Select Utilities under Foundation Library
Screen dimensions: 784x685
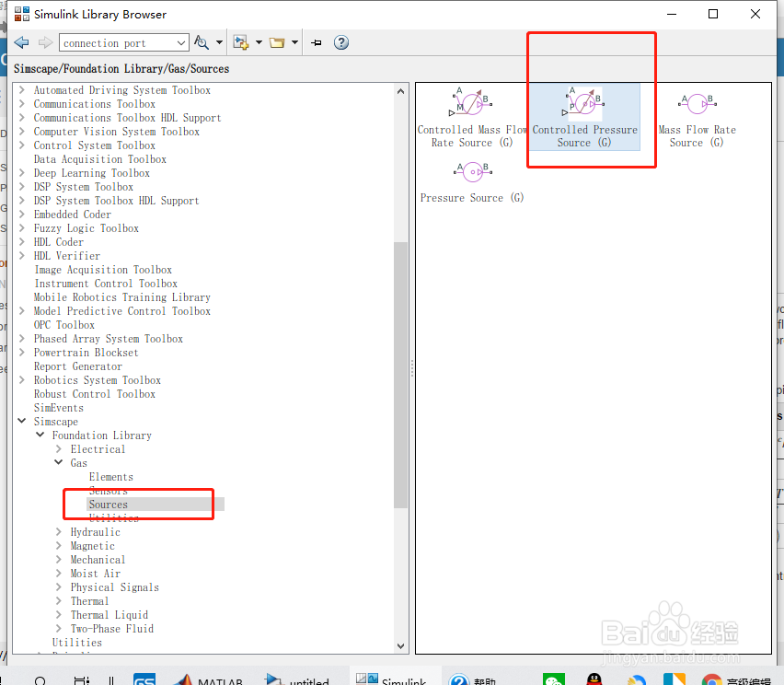77,643
